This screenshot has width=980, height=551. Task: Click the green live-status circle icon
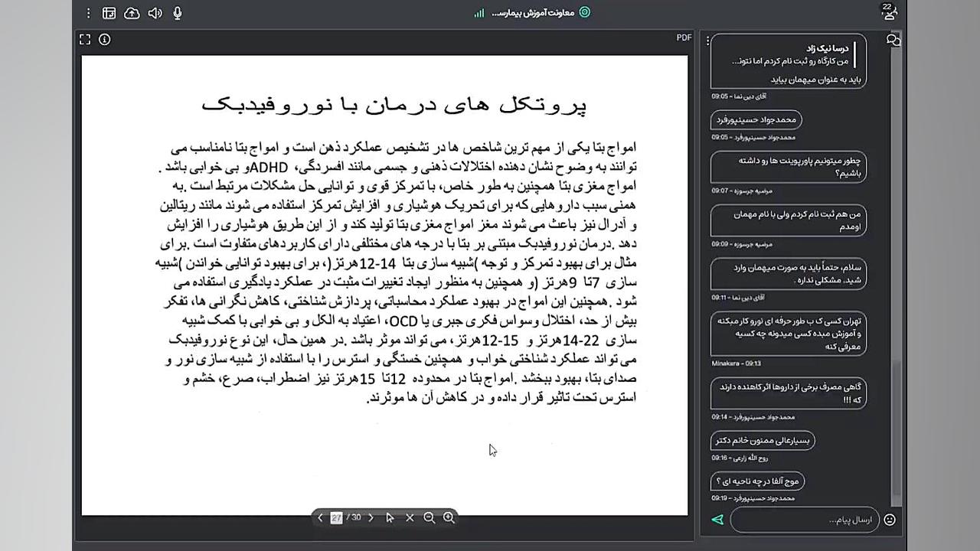tap(585, 12)
